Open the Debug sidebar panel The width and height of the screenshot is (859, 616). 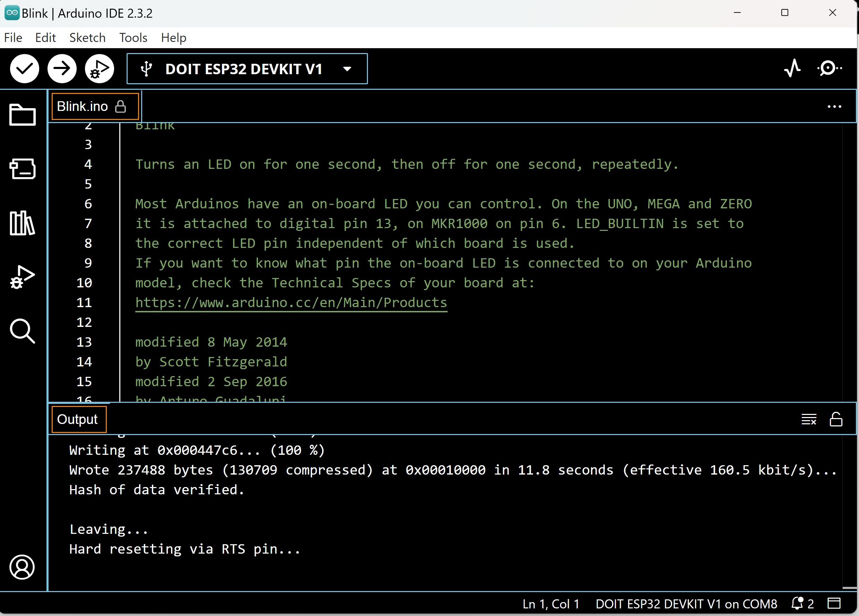point(22,277)
